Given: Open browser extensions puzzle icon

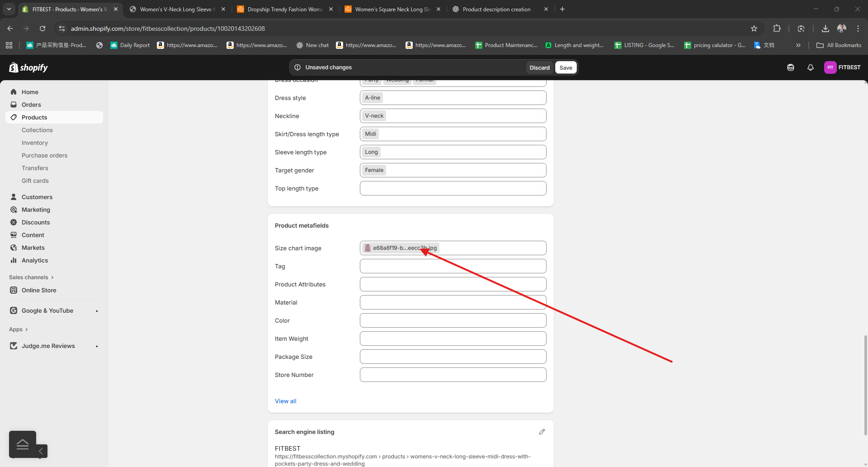Looking at the screenshot, I should [x=777, y=29].
